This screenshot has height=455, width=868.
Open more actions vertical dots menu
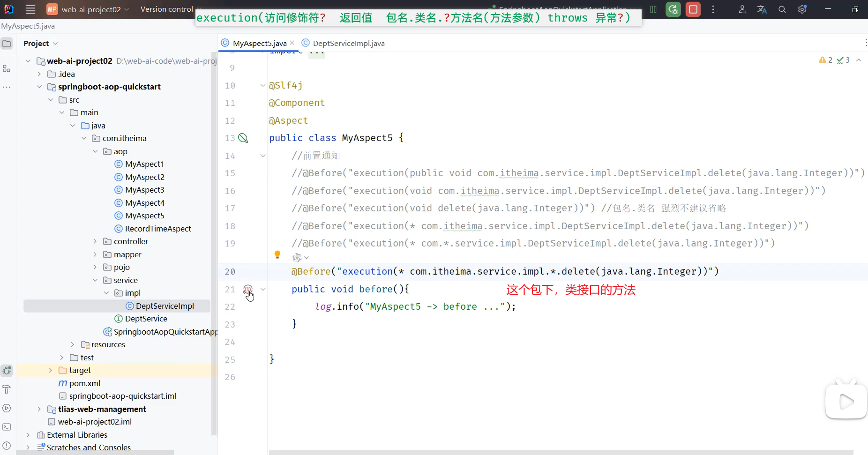pyautogui.click(x=713, y=9)
